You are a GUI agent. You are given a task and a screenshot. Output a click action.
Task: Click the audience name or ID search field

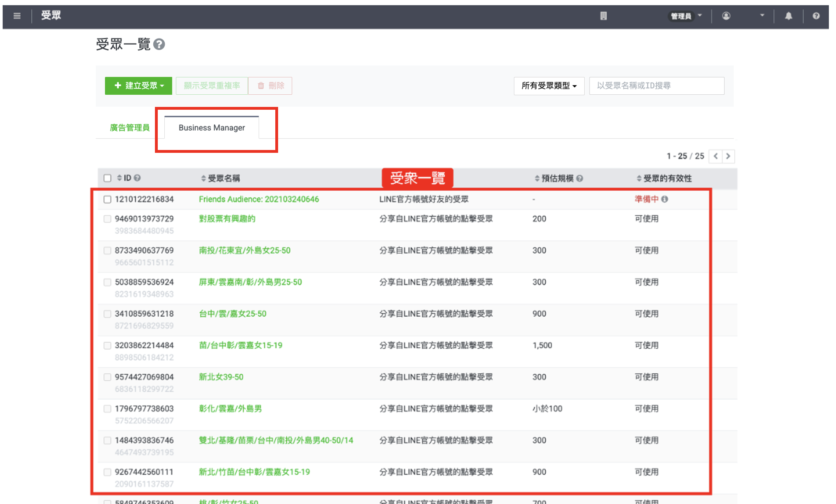coord(656,86)
